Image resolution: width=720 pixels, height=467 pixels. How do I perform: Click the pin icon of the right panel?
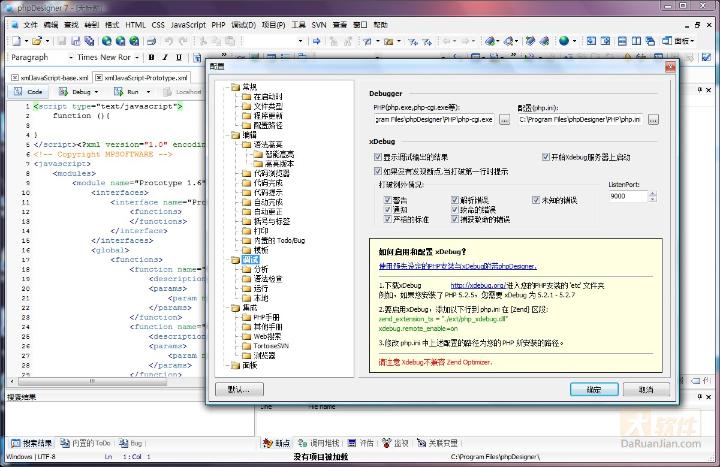(699, 90)
